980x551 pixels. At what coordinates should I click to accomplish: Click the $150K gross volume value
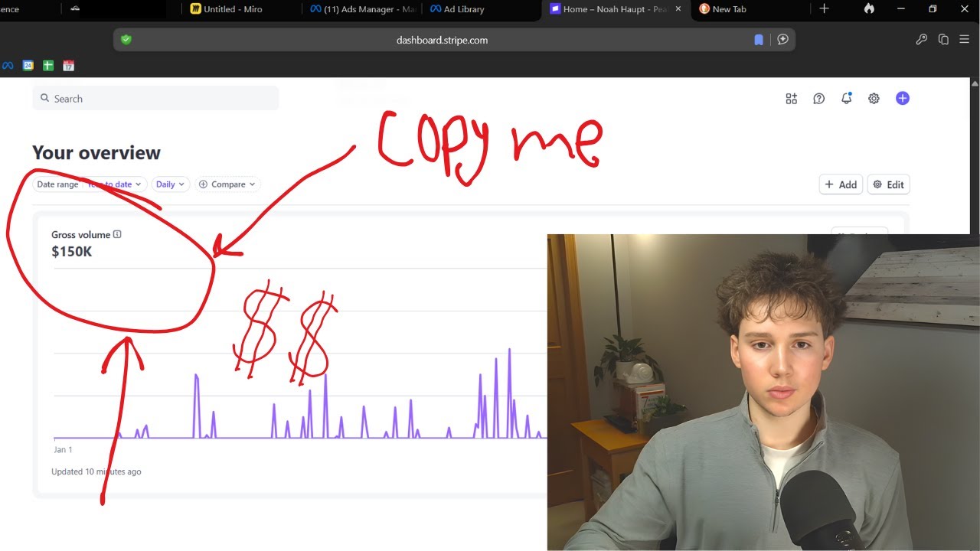72,251
